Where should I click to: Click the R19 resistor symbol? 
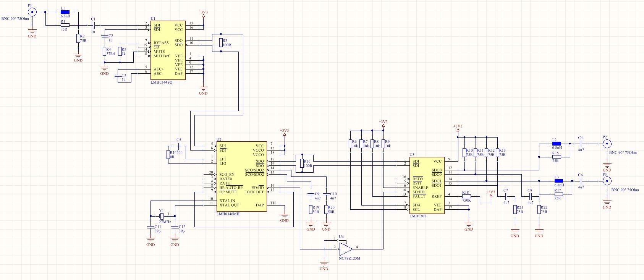coord(311,209)
